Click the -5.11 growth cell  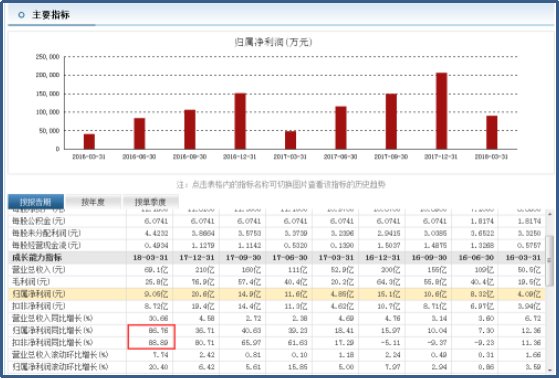(390, 343)
